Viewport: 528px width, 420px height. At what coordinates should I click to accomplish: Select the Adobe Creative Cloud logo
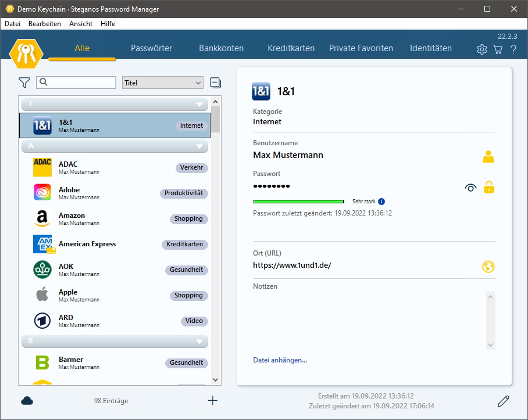[42, 192]
